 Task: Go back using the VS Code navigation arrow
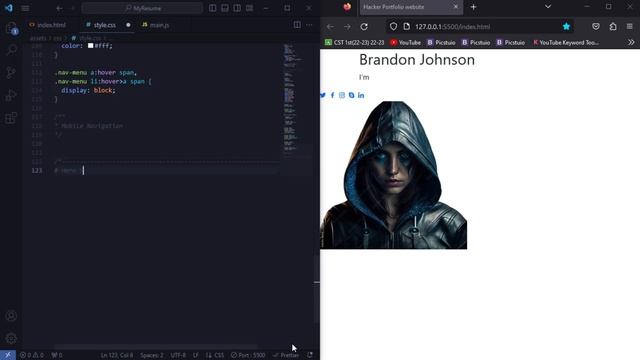tap(59, 8)
